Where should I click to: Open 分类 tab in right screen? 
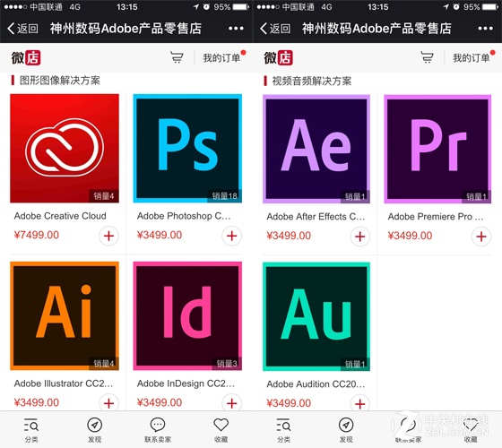point(283,430)
